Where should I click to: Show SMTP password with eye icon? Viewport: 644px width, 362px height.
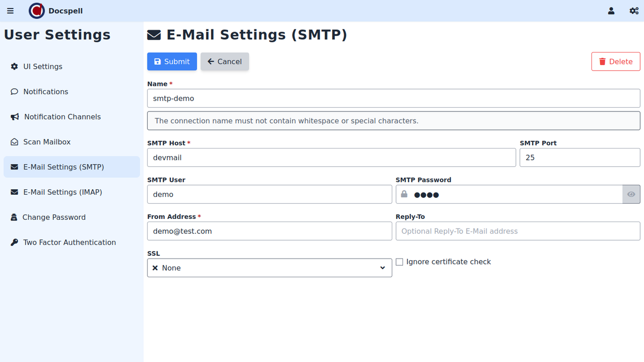pyautogui.click(x=631, y=194)
